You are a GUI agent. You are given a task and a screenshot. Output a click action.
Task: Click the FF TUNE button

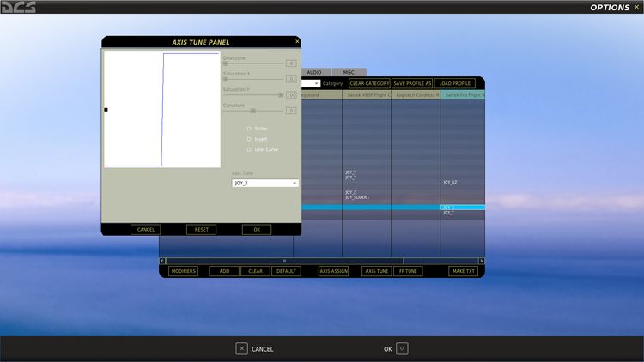click(408, 271)
